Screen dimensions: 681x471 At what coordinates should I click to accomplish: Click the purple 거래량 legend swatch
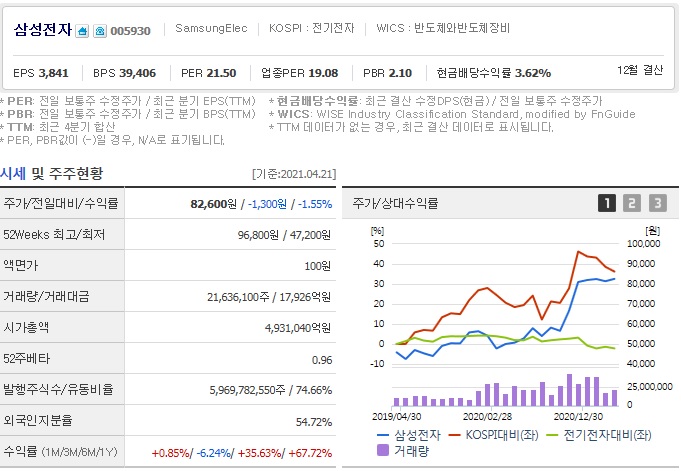click(383, 450)
